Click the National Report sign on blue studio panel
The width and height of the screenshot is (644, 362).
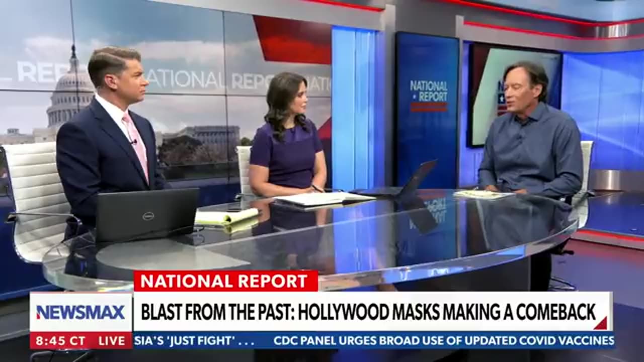(428, 96)
